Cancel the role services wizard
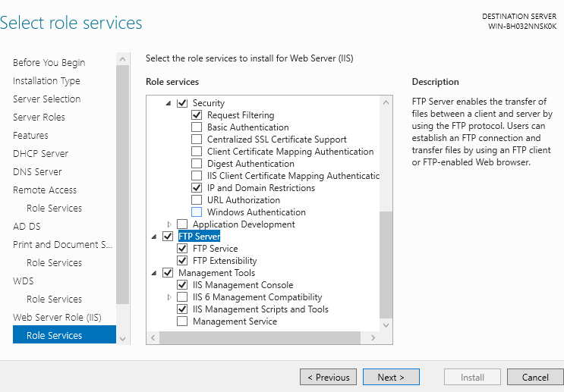The width and height of the screenshot is (564, 392). 535,377
